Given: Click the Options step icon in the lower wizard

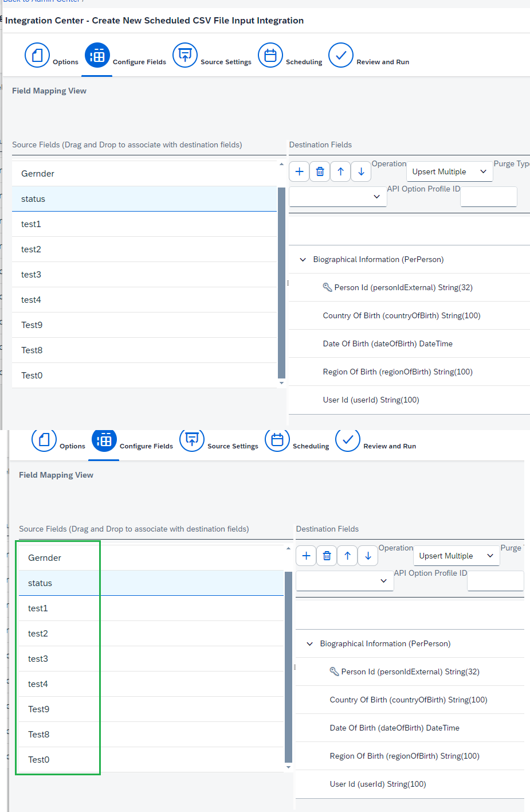Looking at the screenshot, I should 44,440.
